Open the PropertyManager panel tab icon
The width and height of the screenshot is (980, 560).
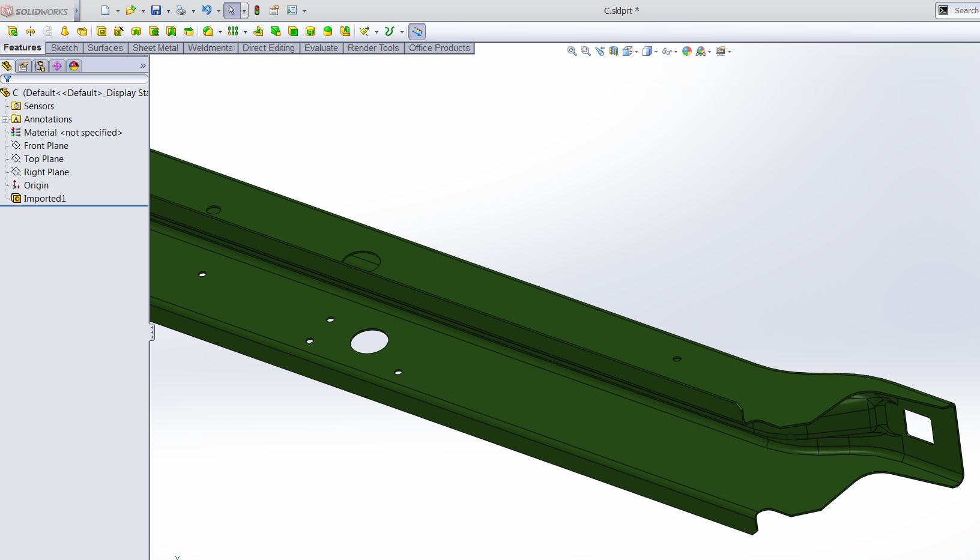(23, 66)
